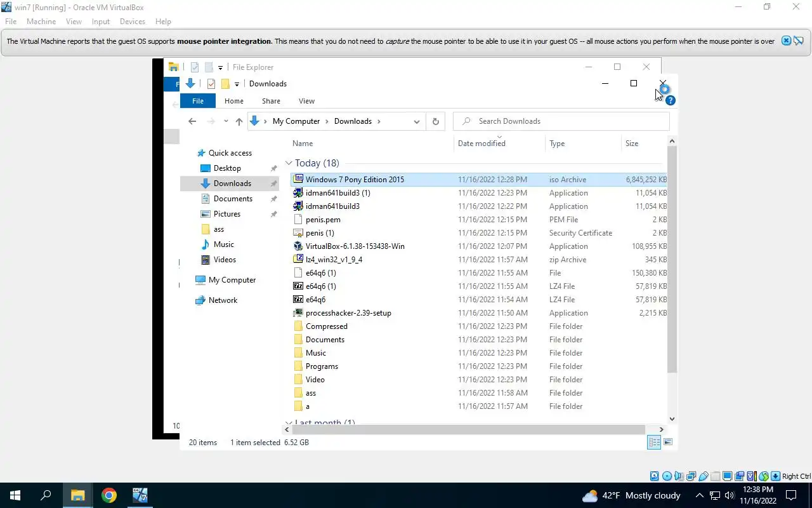The image size is (812, 508).
Task: Click the chevron after Downloads breadcrumb
Action: [379, 121]
